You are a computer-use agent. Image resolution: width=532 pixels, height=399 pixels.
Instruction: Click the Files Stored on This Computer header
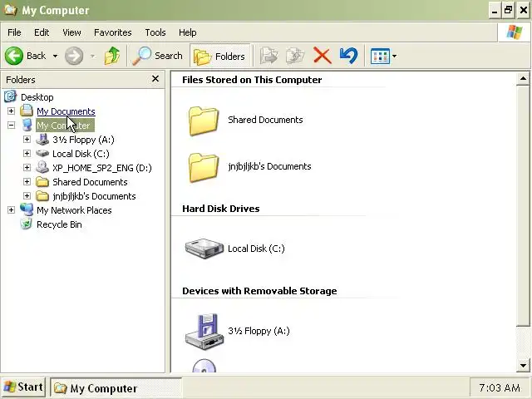[x=252, y=80]
